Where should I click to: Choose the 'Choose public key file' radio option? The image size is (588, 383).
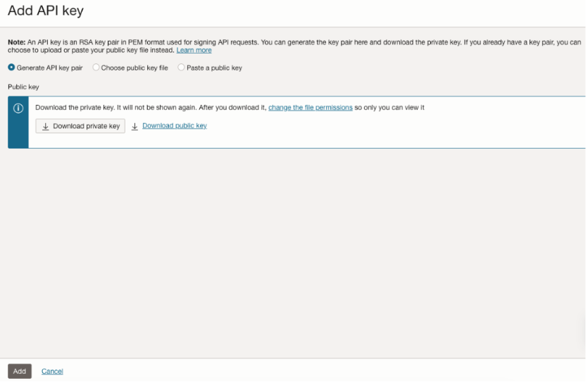coord(96,68)
